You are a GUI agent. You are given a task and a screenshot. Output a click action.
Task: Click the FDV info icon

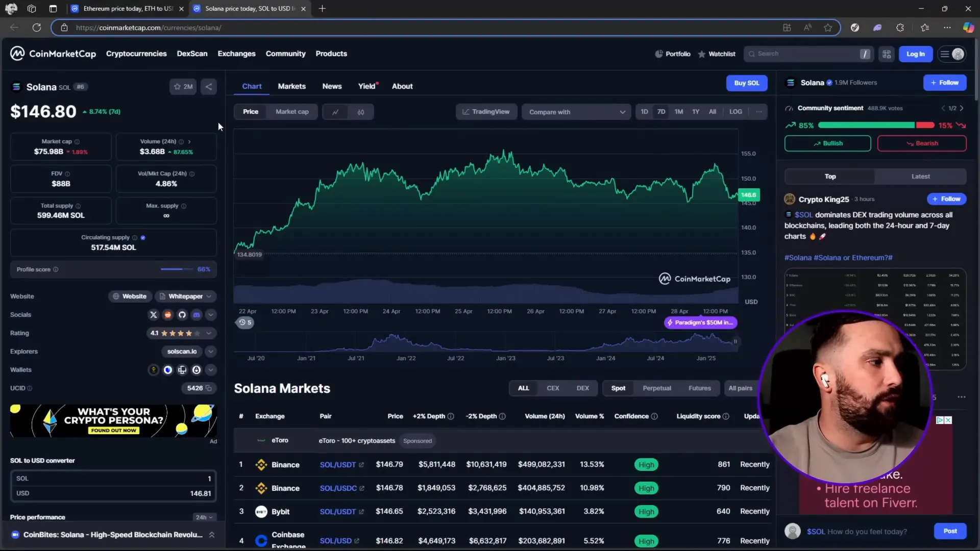coord(67,174)
